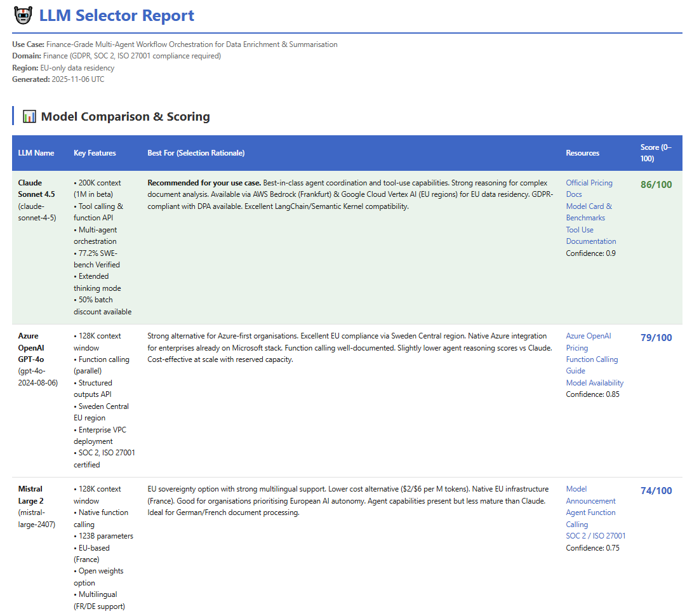
Task: Click the Domain: Finance line
Action: click(x=116, y=56)
